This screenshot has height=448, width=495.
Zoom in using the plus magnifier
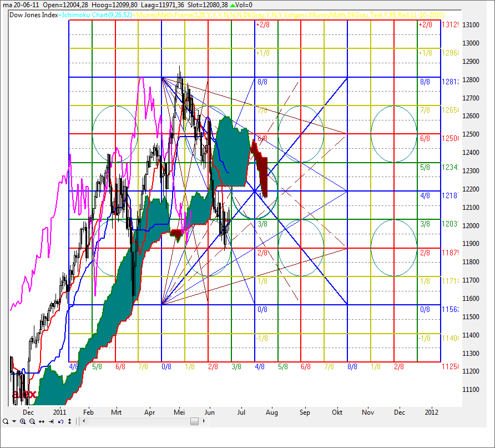tap(23, 422)
